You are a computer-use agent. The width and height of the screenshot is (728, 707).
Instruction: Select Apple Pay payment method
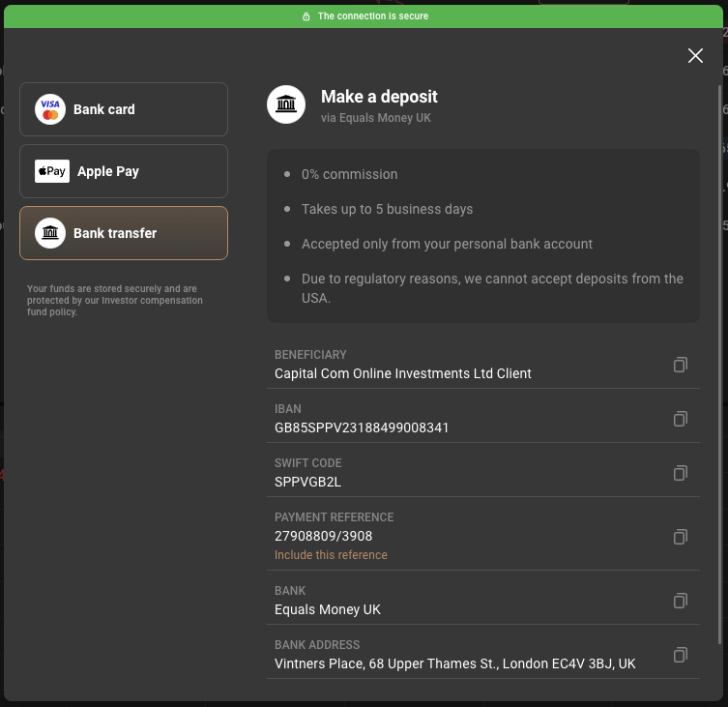(x=124, y=171)
